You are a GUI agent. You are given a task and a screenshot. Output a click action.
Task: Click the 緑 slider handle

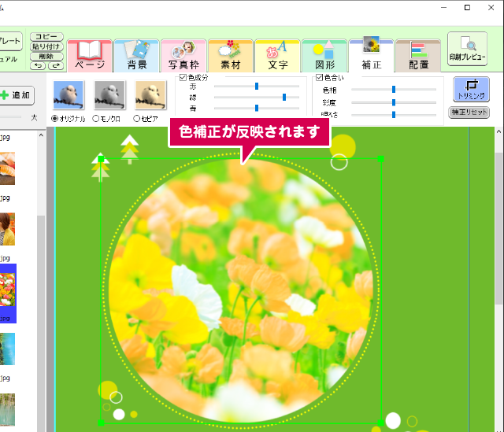click(284, 97)
